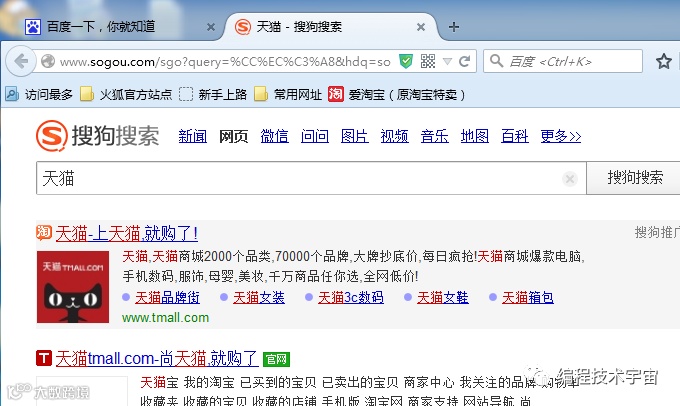
Task: Open the 天猫女鞋 sublink
Action: click(x=443, y=298)
